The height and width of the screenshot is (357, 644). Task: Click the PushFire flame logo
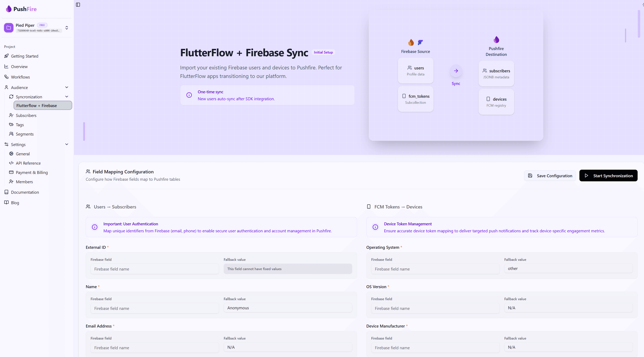tap(9, 9)
